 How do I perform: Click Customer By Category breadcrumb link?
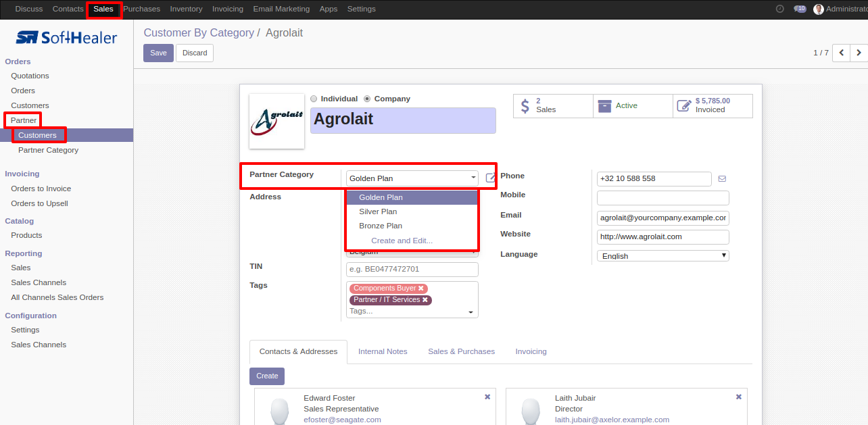coord(199,32)
